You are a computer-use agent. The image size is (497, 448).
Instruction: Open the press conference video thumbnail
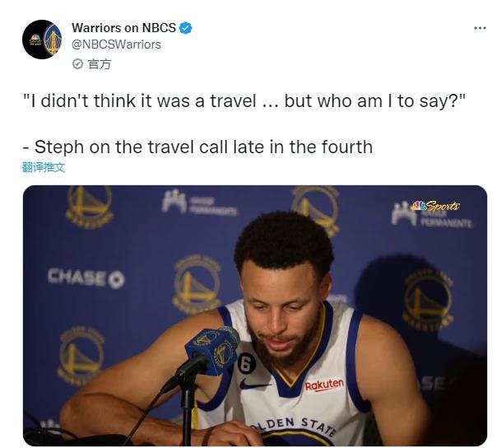[255, 315]
